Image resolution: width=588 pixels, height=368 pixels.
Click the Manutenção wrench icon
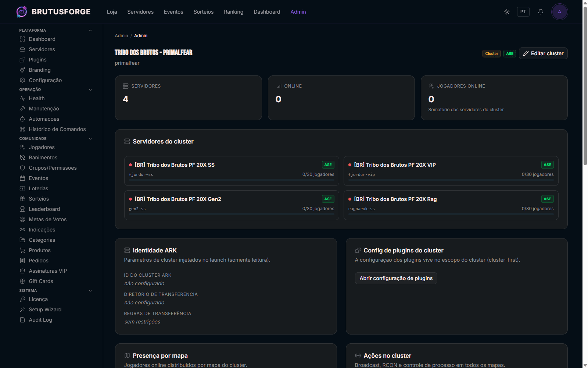(x=22, y=109)
